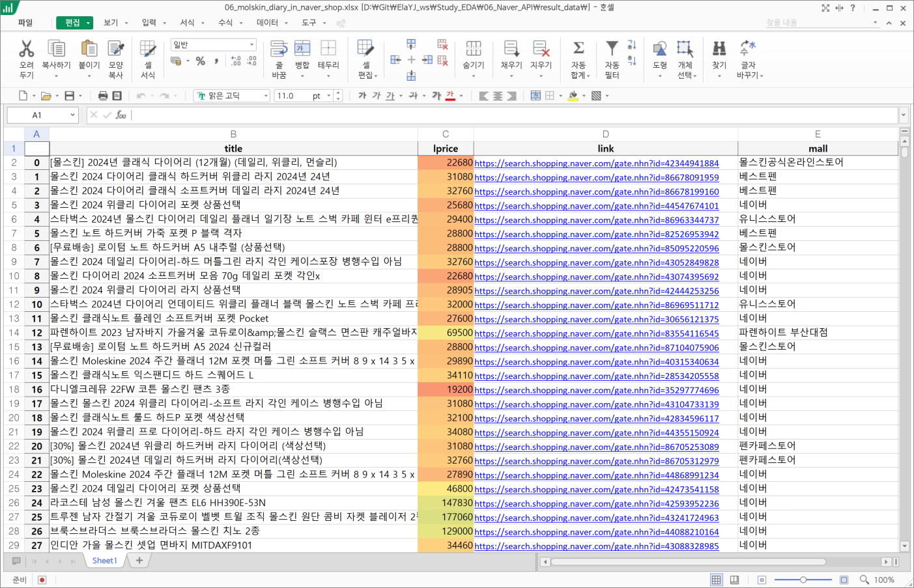Click the Find (찾기) binoculars icon
The width and height of the screenshot is (914, 588).
click(x=719, y=49)
